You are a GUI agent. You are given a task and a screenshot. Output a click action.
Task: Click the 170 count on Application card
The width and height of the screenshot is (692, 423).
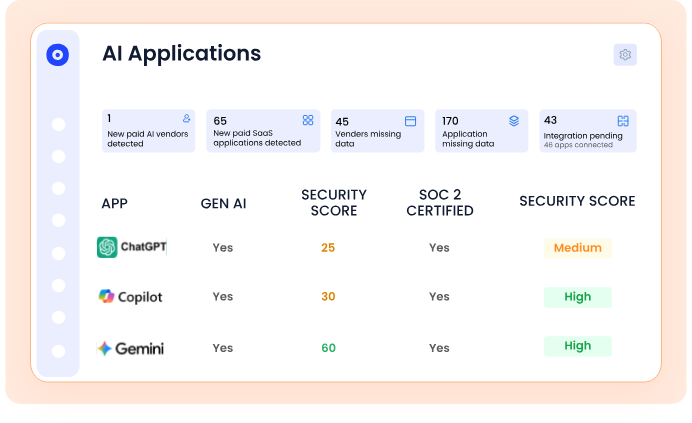450,121
